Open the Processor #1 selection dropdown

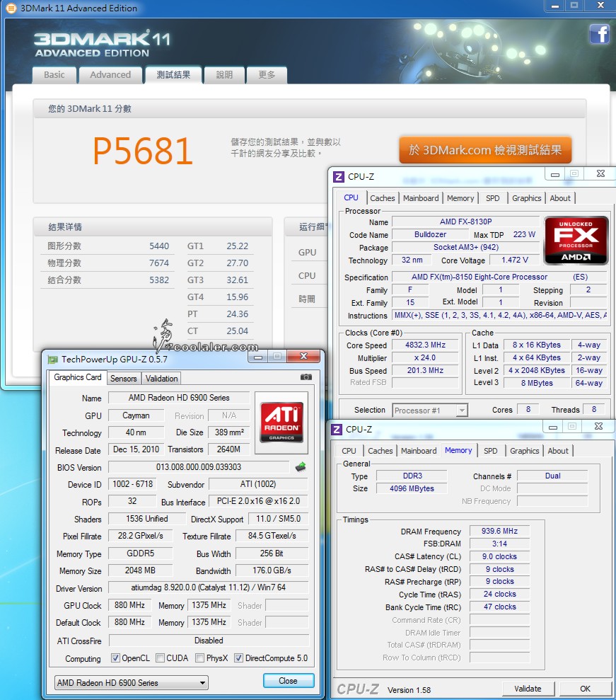(430, 411)
